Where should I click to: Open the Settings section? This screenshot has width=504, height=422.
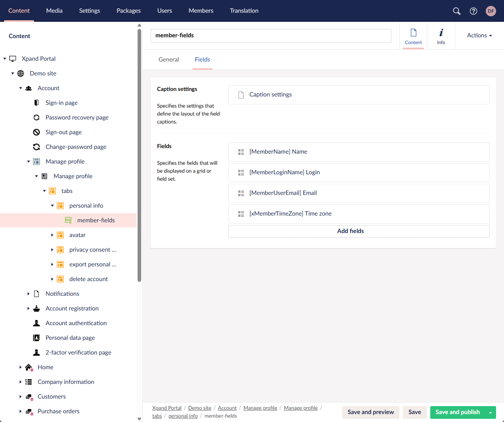(x=89, y=11)
